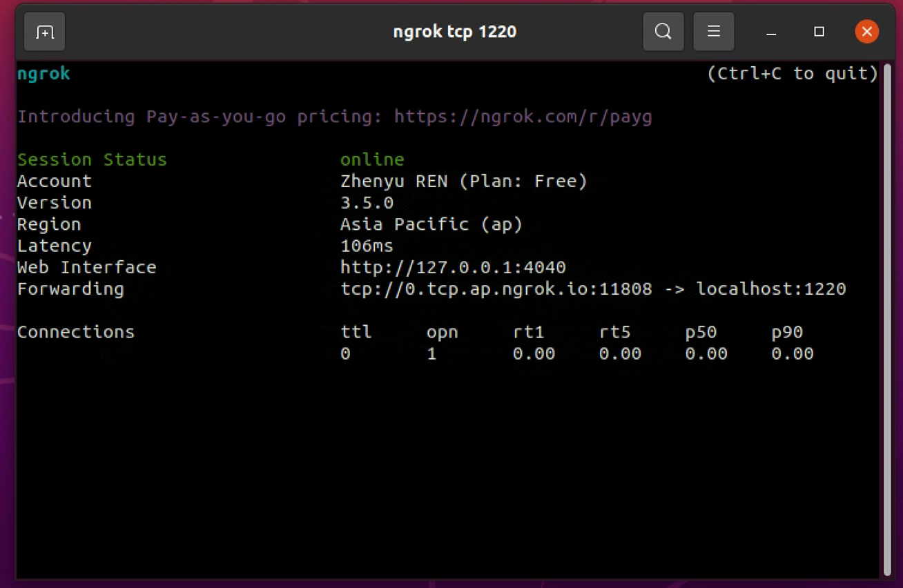Open the terminal search
Image resolution: width=903 pixels, height=588 pixels.
663,32
